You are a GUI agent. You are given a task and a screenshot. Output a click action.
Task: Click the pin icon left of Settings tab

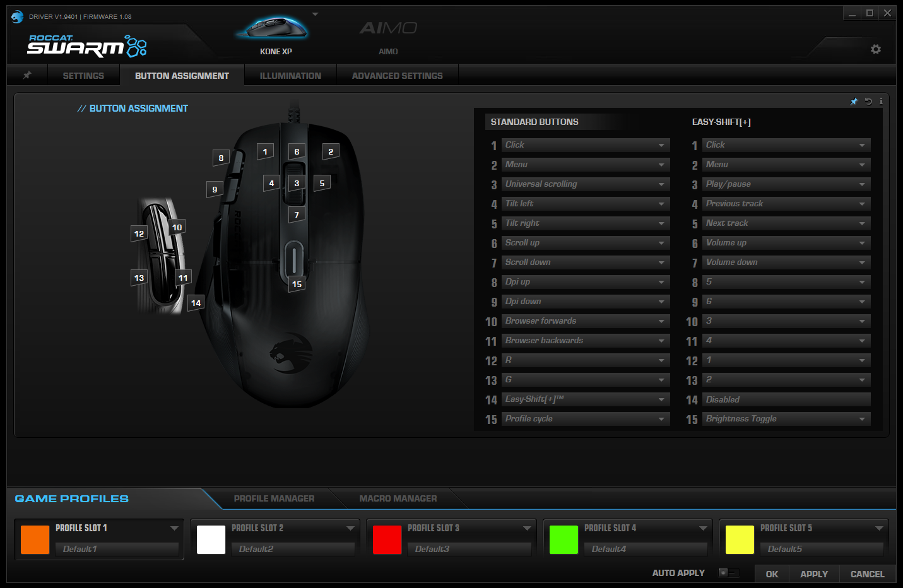click(x=27, y=74)
